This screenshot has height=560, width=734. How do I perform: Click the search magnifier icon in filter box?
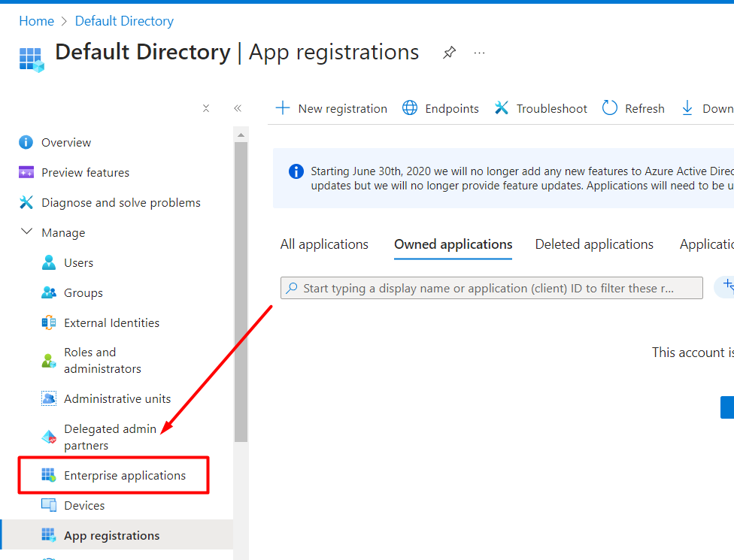pos(292,288)
